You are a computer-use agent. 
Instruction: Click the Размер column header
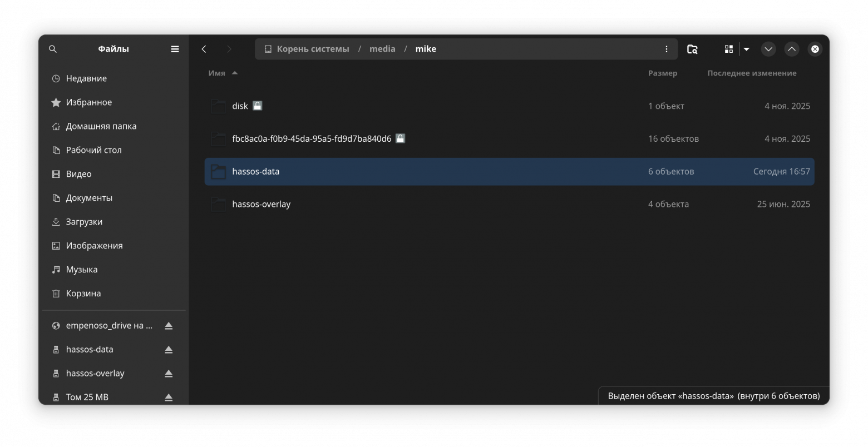663,73
